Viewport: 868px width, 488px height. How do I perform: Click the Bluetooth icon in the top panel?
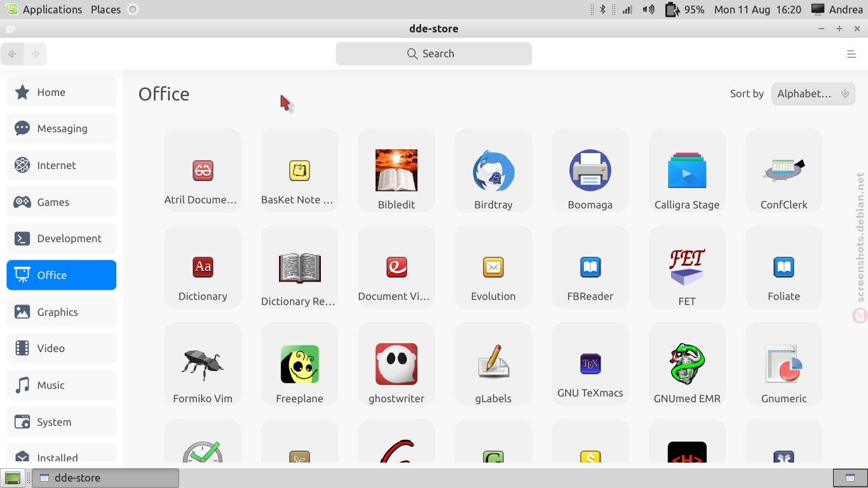pos(603,10)
